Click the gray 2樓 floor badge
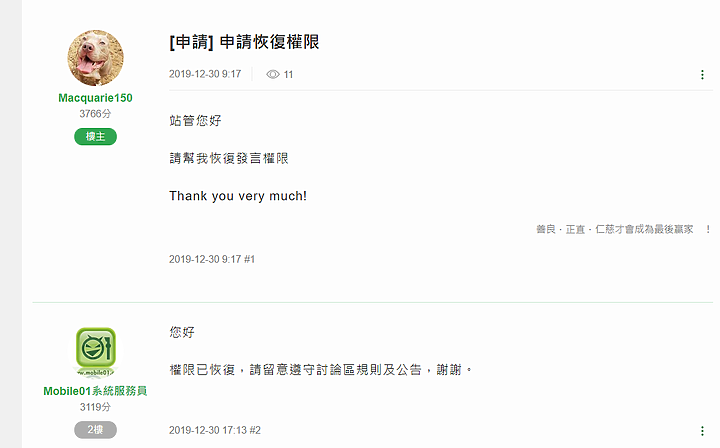The image size is (720, 448). [x=96, y=430]
